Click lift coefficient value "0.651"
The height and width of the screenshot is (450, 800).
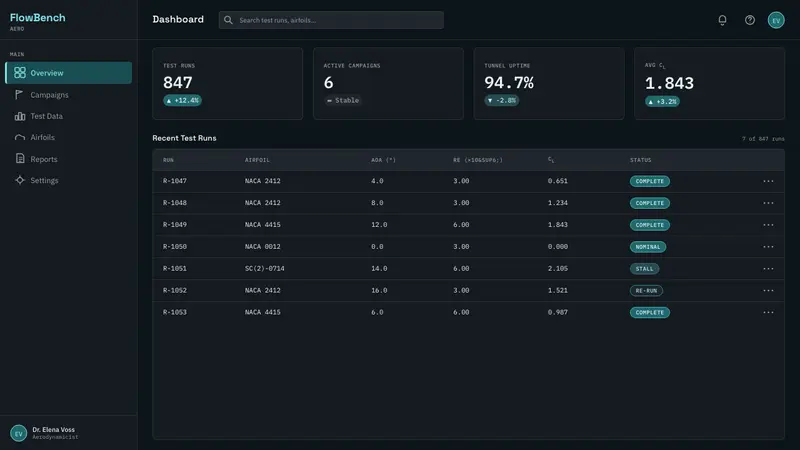tap(558, 181)
